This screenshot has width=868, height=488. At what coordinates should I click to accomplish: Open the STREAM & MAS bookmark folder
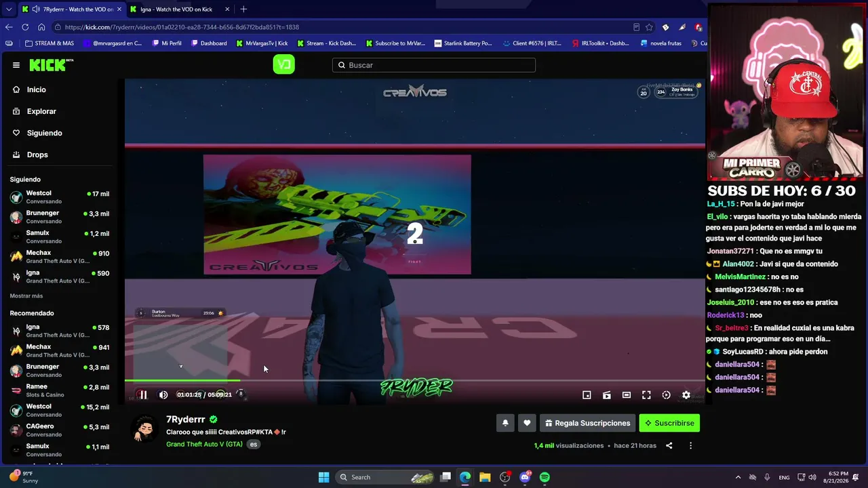50,43
